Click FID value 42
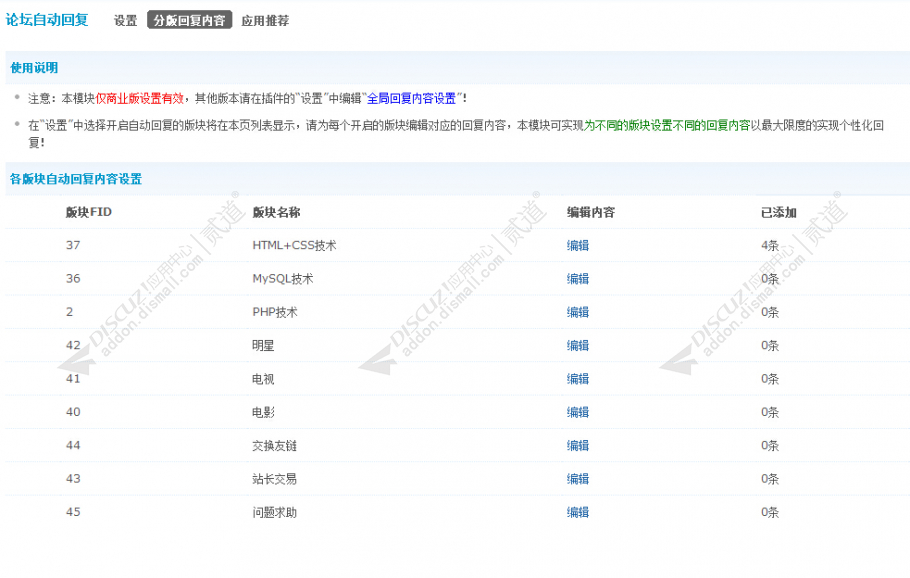910x578 pixels. point(73,345)
